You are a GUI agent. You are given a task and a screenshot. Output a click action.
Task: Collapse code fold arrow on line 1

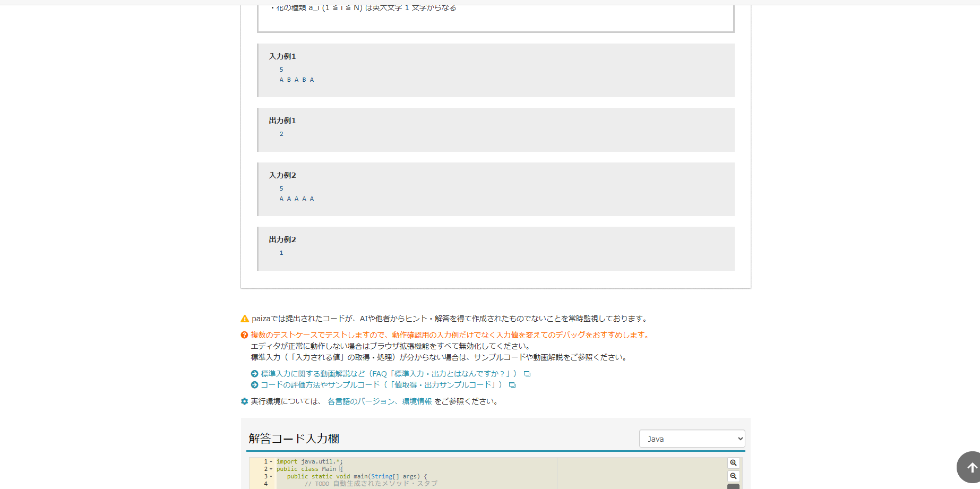pyautogui.click(x=271, y=462)
